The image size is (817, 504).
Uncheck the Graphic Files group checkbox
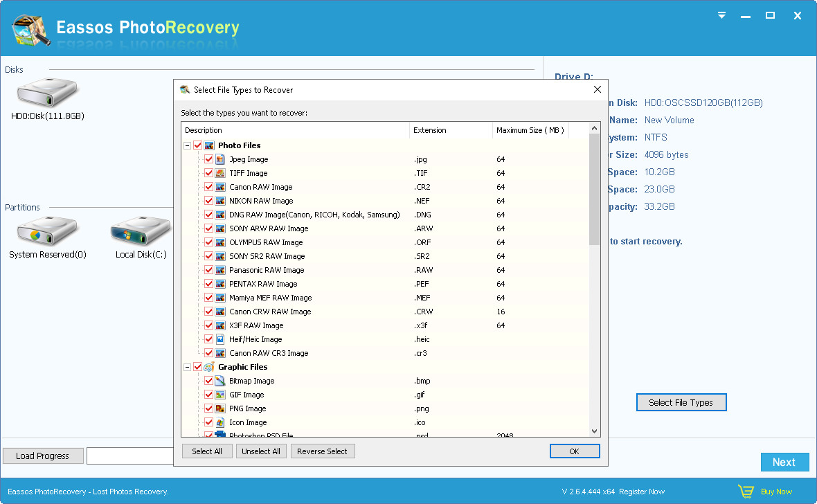point(197,367)
